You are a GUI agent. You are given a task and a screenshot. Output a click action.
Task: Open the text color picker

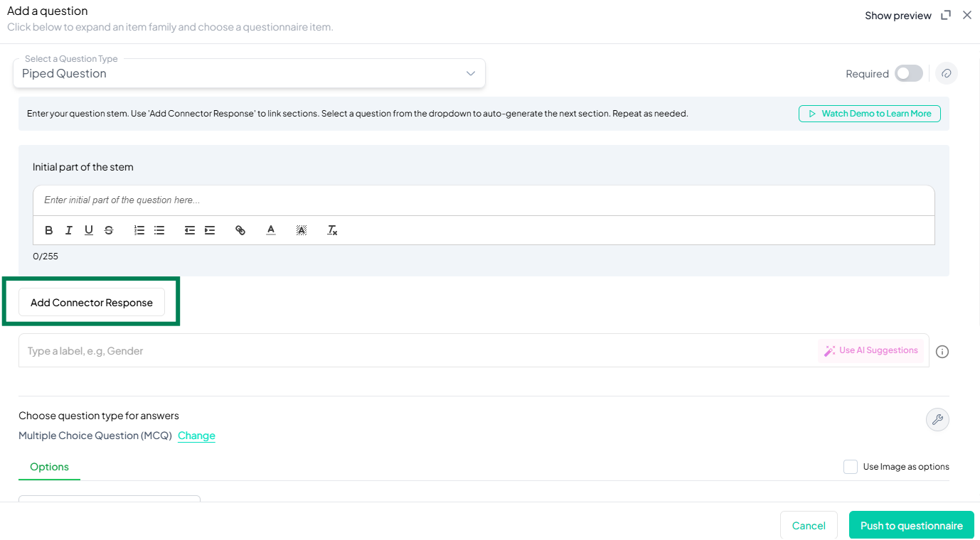(x=271, y=230)
